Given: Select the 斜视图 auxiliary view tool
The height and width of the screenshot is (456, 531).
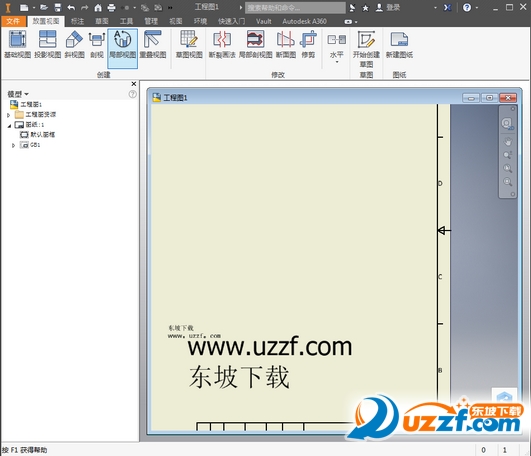Looking at the screenshot, I should click(x=74, y=44).
